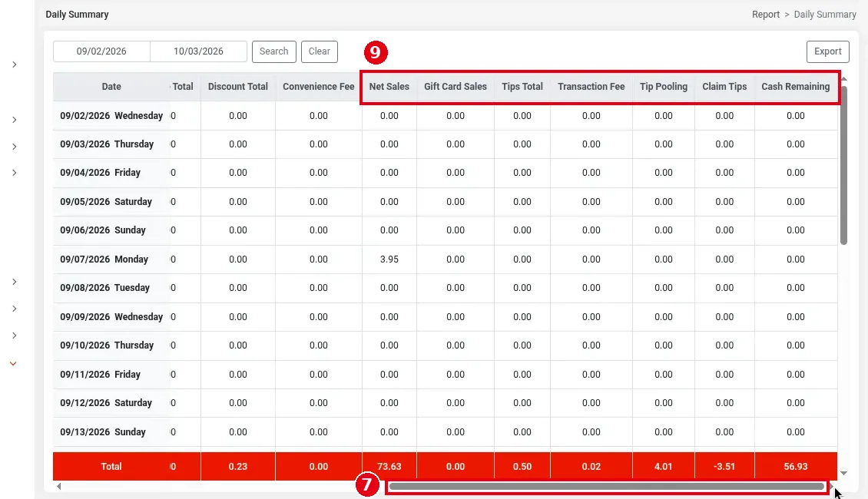Select the 09/07/2026 Monday row
868x499 pixels.
[x=445, y=259]
